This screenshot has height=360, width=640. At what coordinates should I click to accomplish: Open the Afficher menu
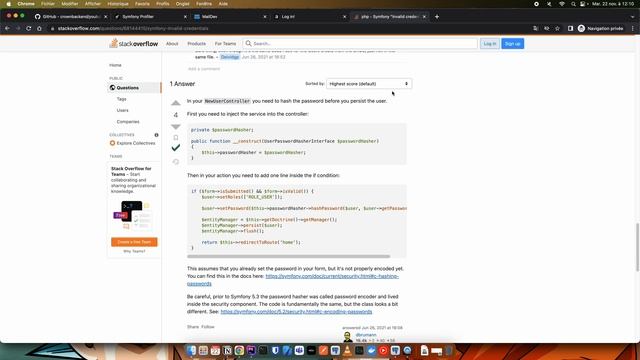93,4
